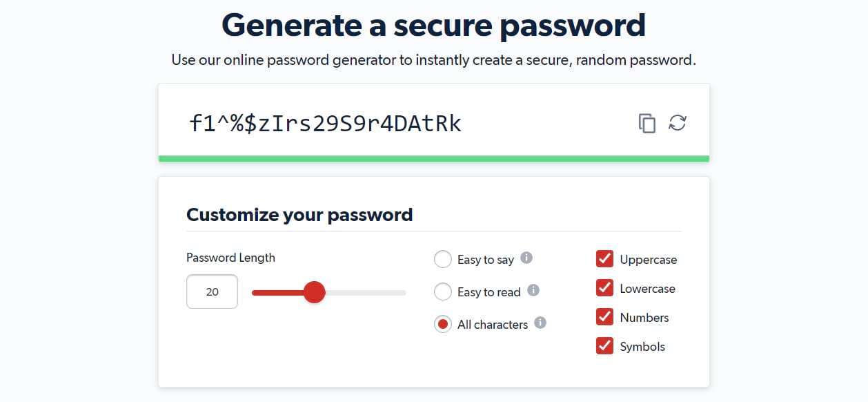Uncheck the Uppercase checkbox

pos(604,259)
